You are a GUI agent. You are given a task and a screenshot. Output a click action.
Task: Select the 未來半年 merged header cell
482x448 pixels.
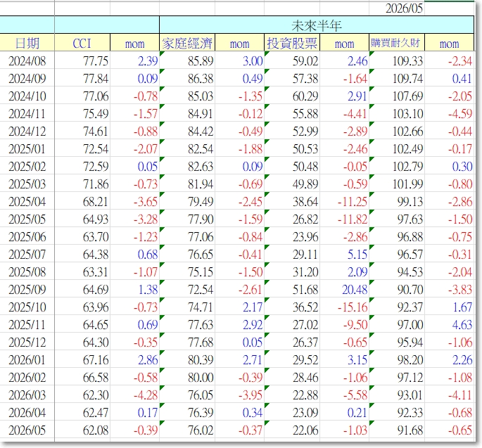coord(317,25)
